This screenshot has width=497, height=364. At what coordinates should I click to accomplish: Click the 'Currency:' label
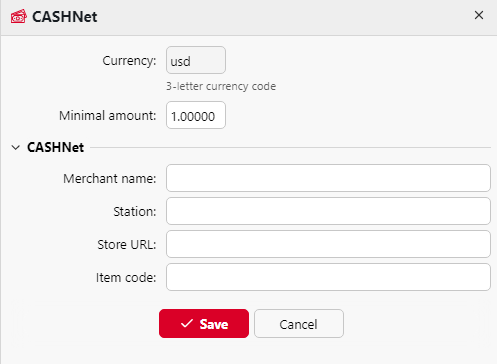point(129,61)
